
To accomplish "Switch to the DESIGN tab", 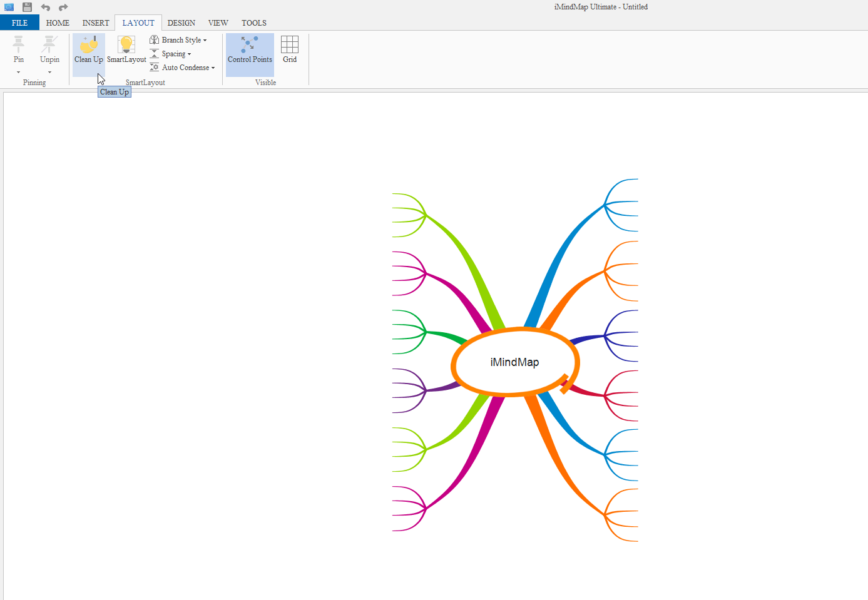I will pos(181,23).
